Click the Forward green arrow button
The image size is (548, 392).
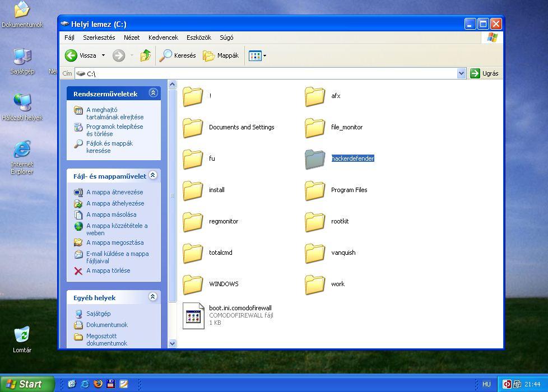119,55
